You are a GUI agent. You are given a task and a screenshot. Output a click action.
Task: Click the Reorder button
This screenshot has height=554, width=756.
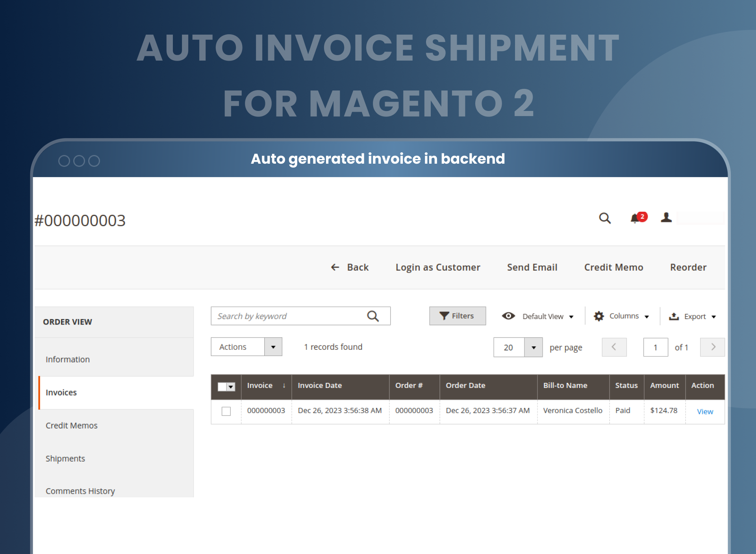click(688, 267)
